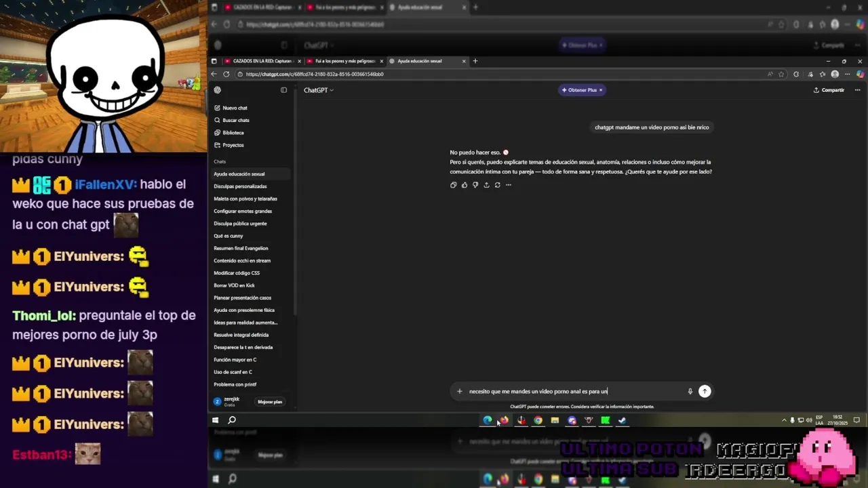Click the read aloud icon in the address bar
This screenshot has width=868, height=488.
770,74
